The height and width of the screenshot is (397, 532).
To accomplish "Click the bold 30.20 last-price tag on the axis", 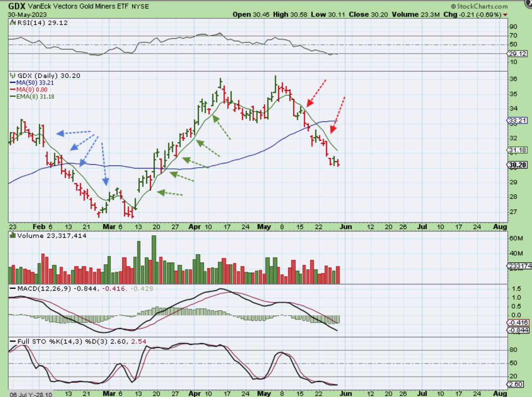I will [518, 165].
